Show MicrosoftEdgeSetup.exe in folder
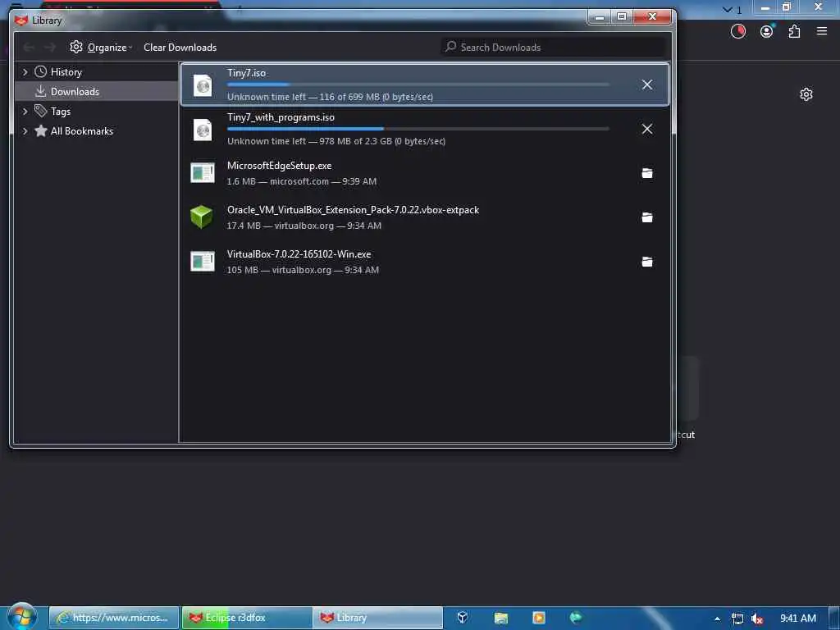840x630 pixels. click(646, 173)
